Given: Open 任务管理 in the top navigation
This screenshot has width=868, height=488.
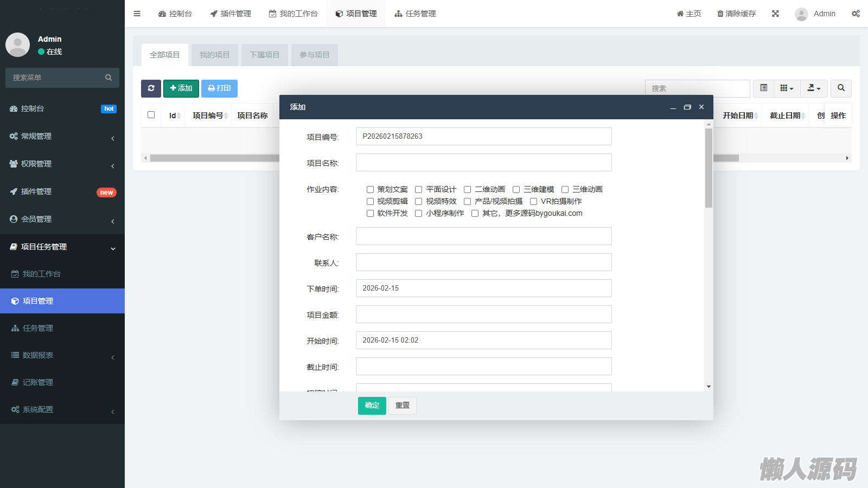Looking at the screenshot, I should (x=415, y=14).
